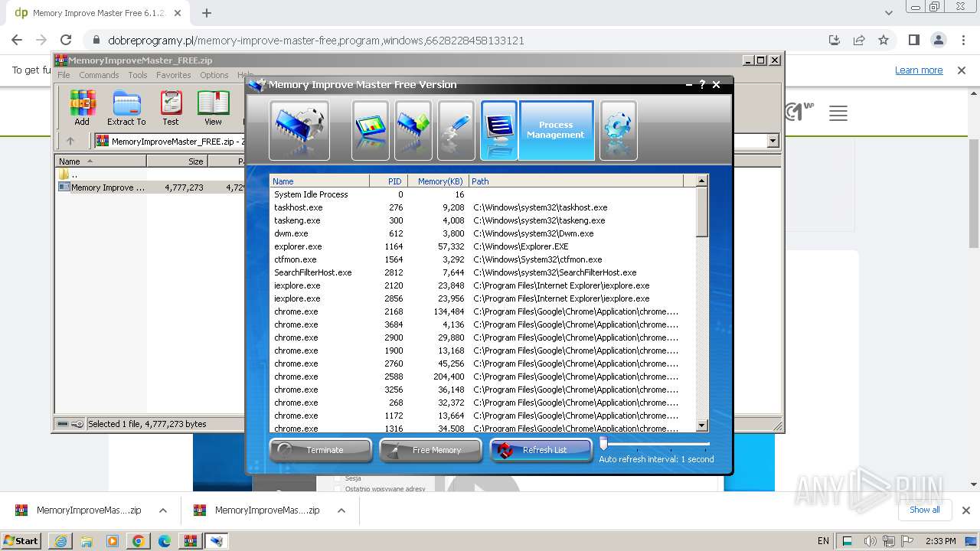Click the Start button
Screen dimensions: 980x551
(21, 541)
